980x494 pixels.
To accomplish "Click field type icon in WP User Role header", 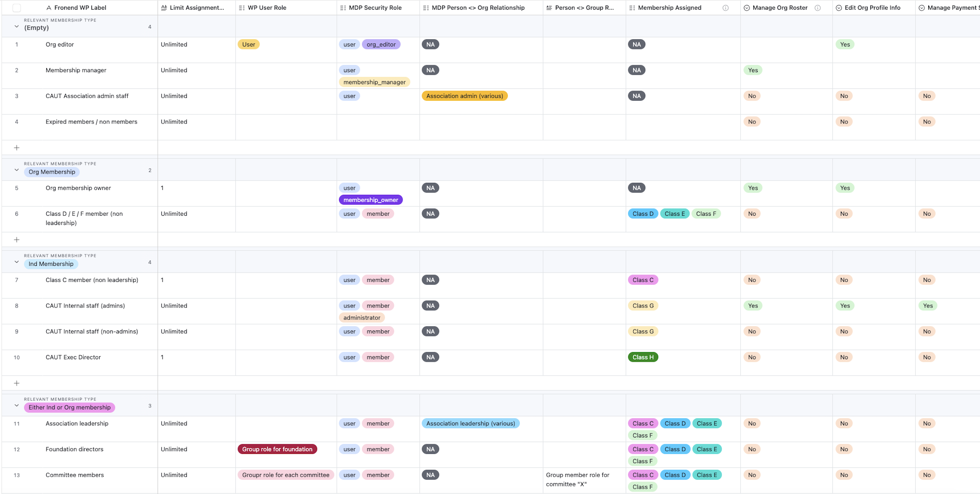I will tap(242, 8).
